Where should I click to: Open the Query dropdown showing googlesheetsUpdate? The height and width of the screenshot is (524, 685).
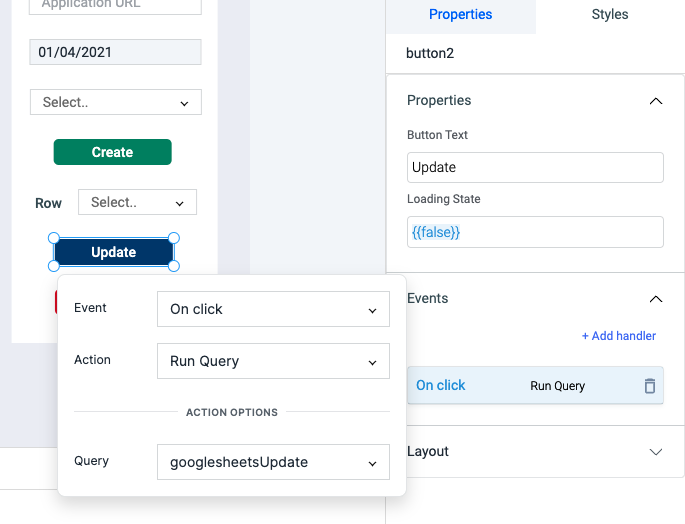(x=273, y=462)
